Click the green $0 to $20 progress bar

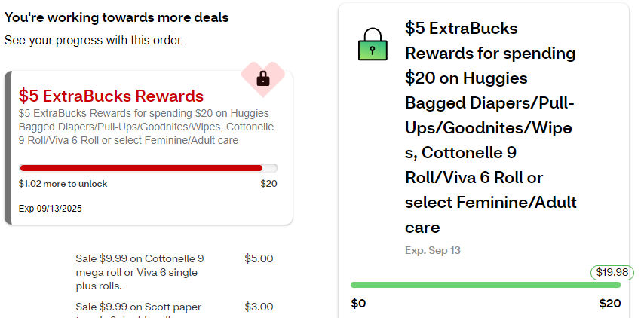(x=485, y=285)
